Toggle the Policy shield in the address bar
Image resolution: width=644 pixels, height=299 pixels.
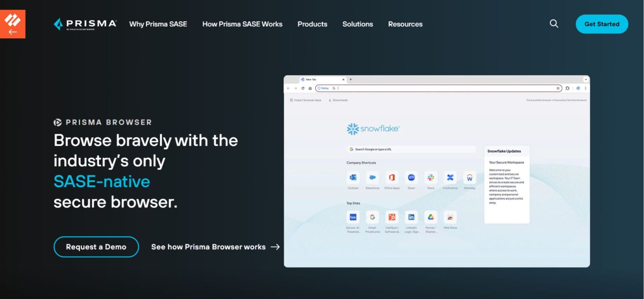[x=323, y=88]
